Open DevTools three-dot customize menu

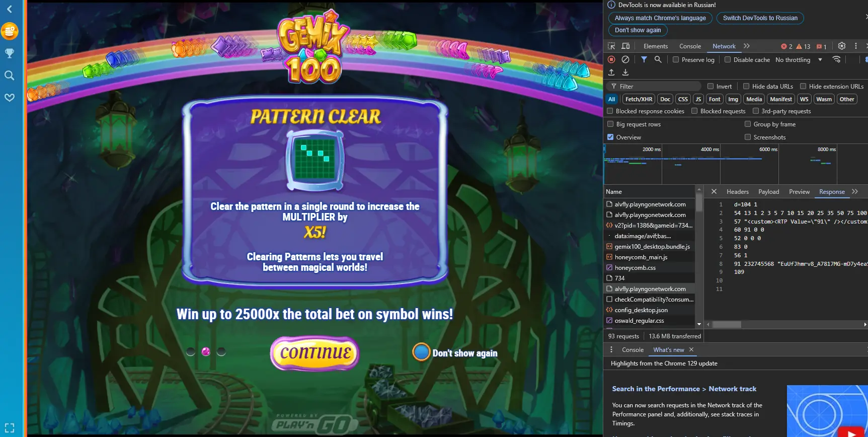pos(856,46)
